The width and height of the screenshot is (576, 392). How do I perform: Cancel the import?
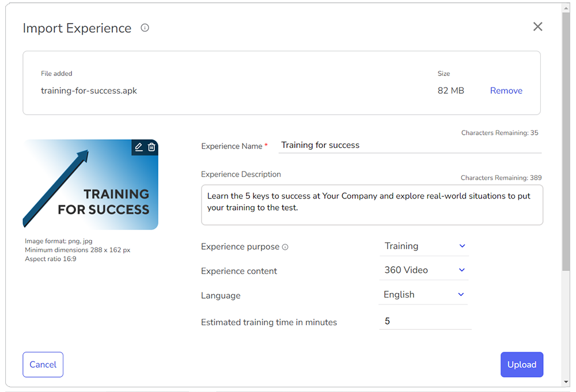tap(43, 364)
